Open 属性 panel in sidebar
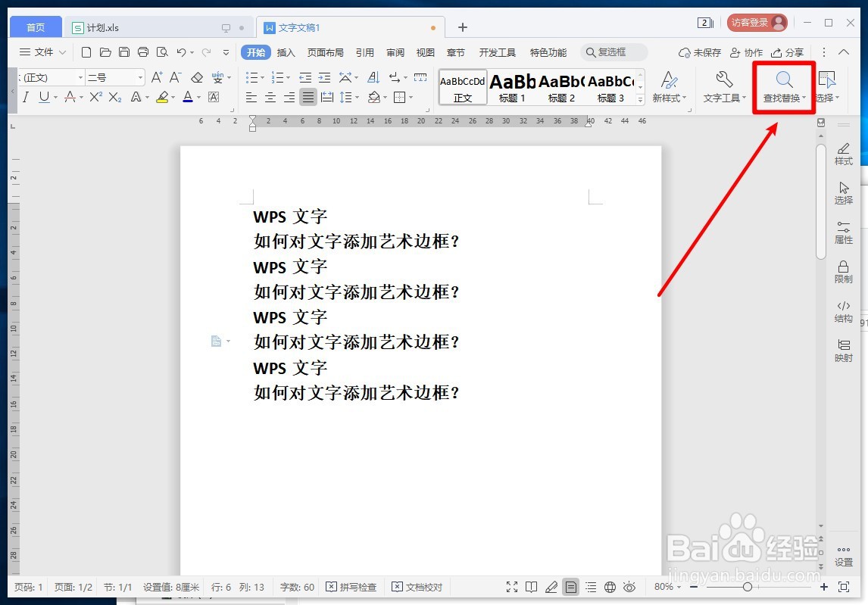Viewport: 868px width, 605px height. (x=843, y=233)
